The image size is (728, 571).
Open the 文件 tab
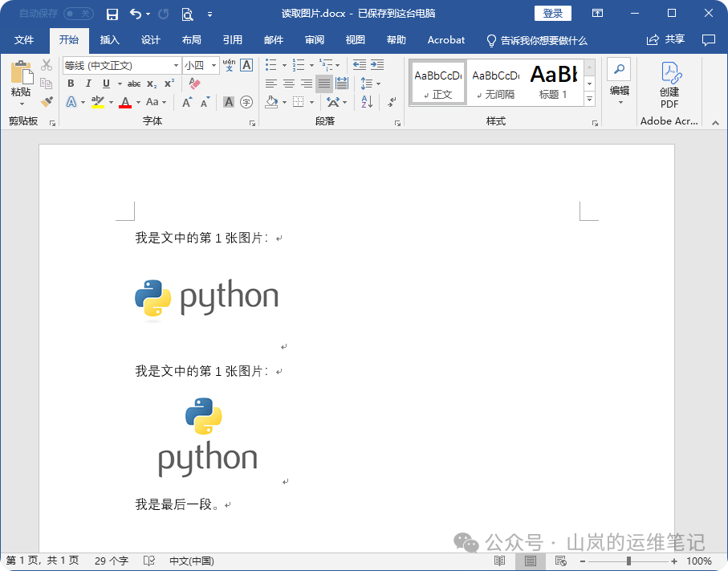(x=24, y=40)
